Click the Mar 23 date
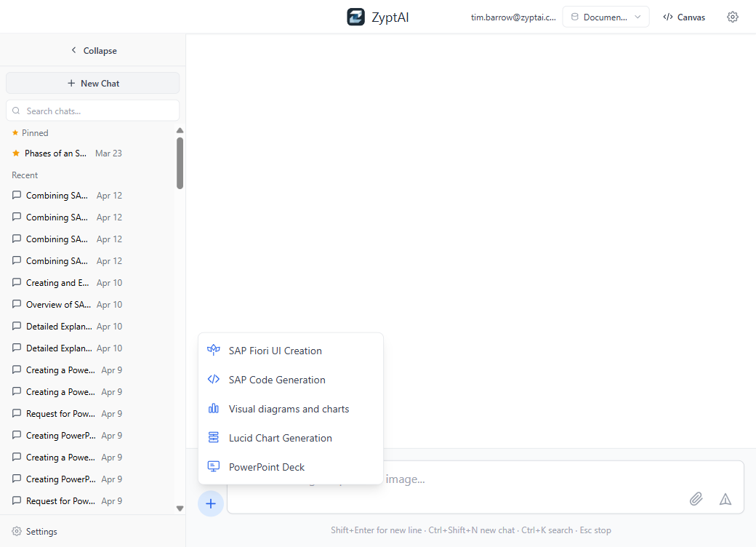The height and width of the screenshot is (547, 756). click(x=108, y=153)
